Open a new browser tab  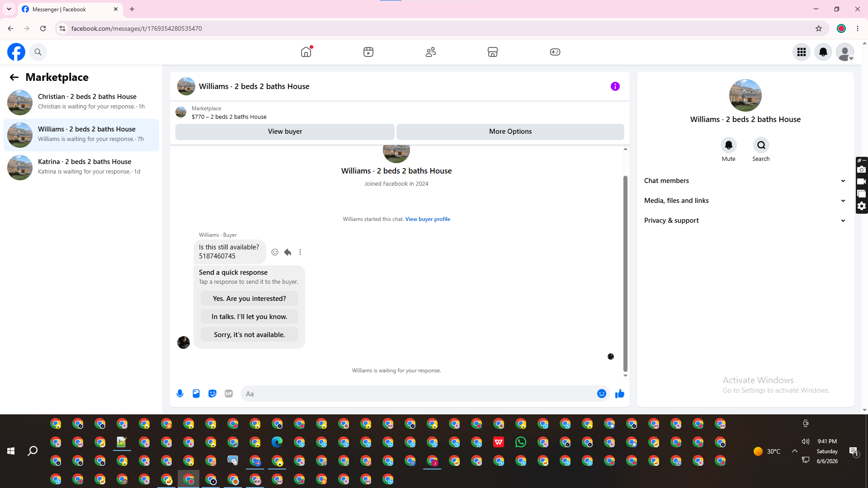(x=132, y=9)
